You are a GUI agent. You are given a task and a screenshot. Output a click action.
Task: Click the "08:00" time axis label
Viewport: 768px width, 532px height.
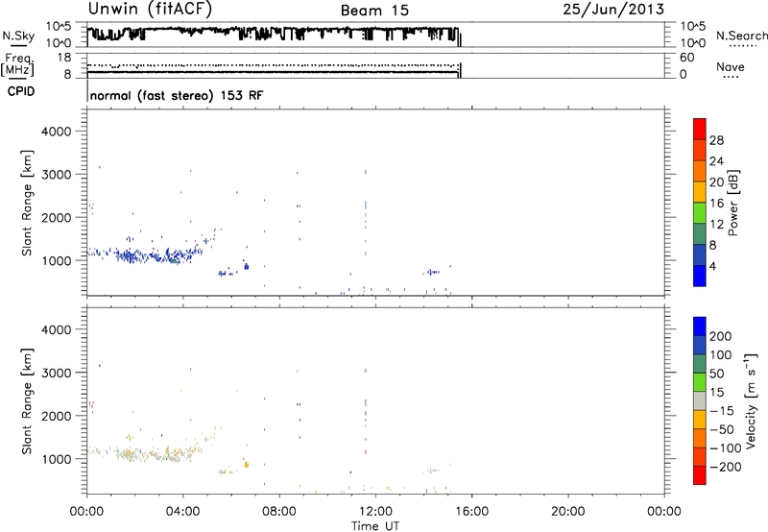click(x=279, y=512)
